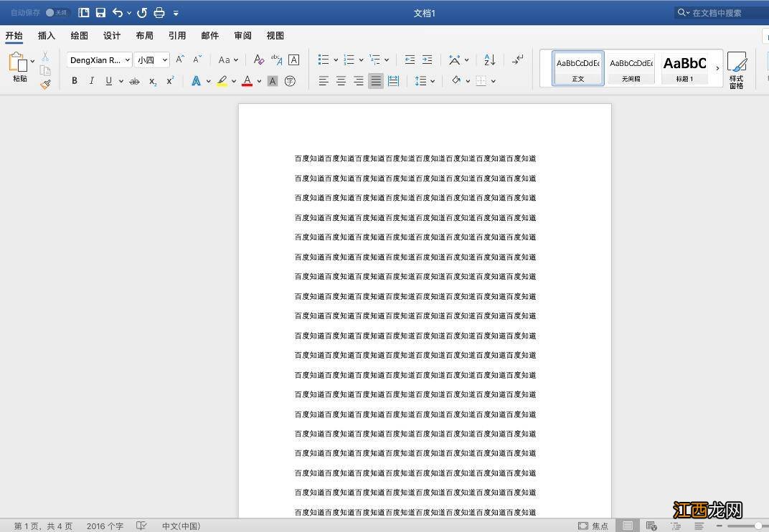Cut selection with the scissors icon
Image resolution: width=769 pixels, height=532 pixels.
(45, 57)
